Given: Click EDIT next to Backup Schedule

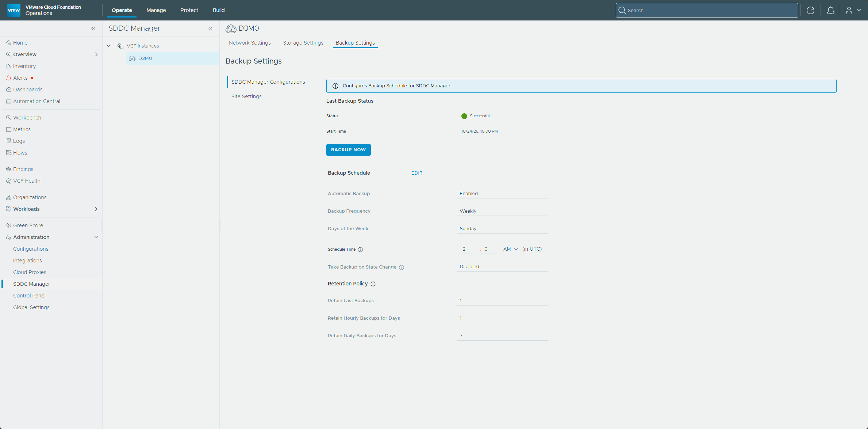Looking at the screenshot, I should pyautogui.click(x=417, y=173).
